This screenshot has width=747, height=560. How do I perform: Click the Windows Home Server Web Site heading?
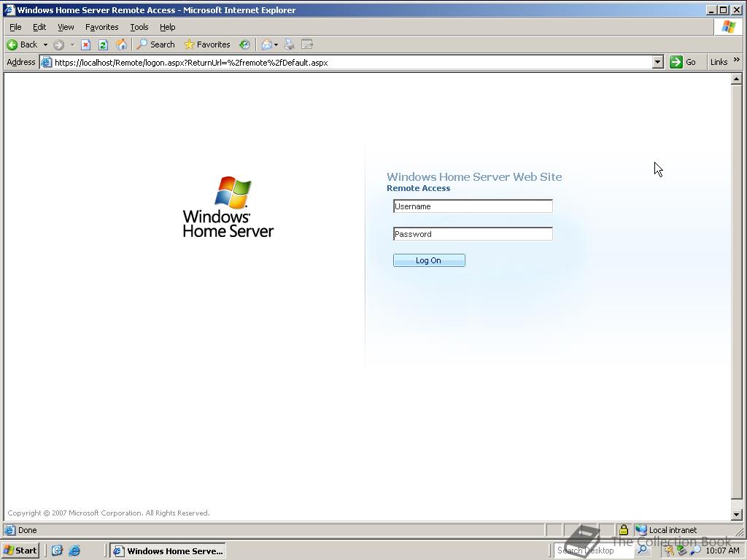pos(474,176)
